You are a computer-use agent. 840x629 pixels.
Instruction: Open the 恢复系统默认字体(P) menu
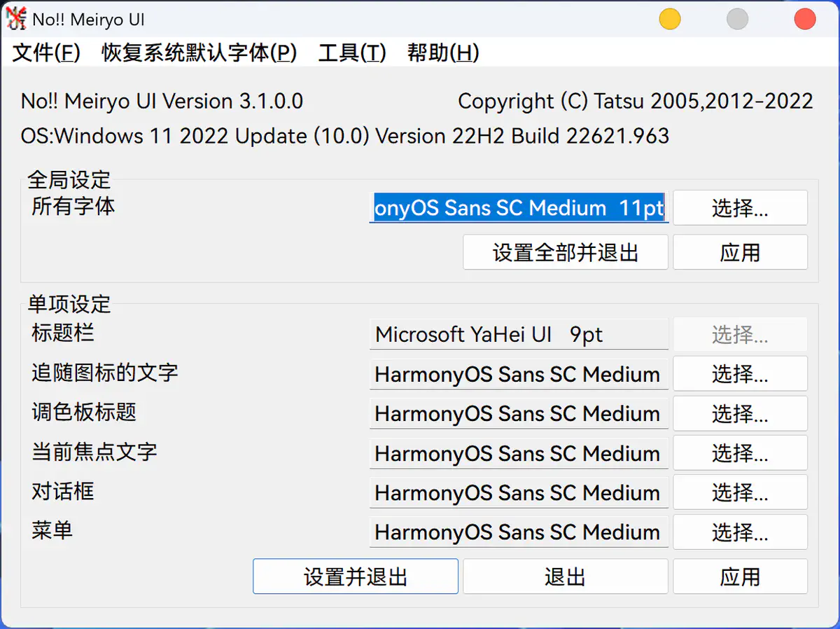[199, 53]
